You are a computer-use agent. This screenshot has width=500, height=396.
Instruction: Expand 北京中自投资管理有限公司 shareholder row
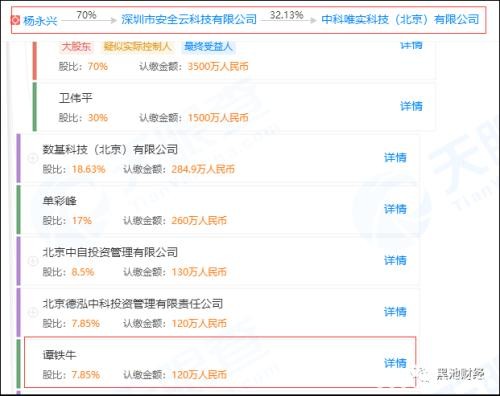coord(33,261)
